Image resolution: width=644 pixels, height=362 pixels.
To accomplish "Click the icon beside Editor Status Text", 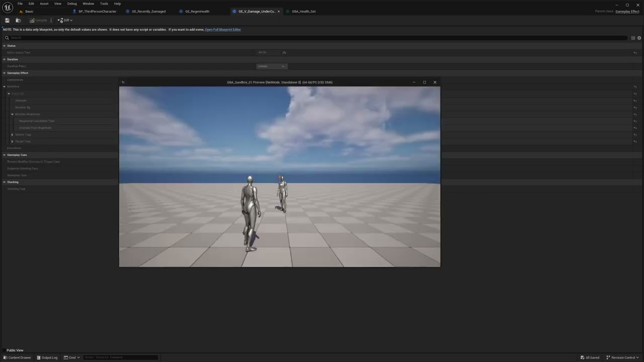I will pos(284,52).
